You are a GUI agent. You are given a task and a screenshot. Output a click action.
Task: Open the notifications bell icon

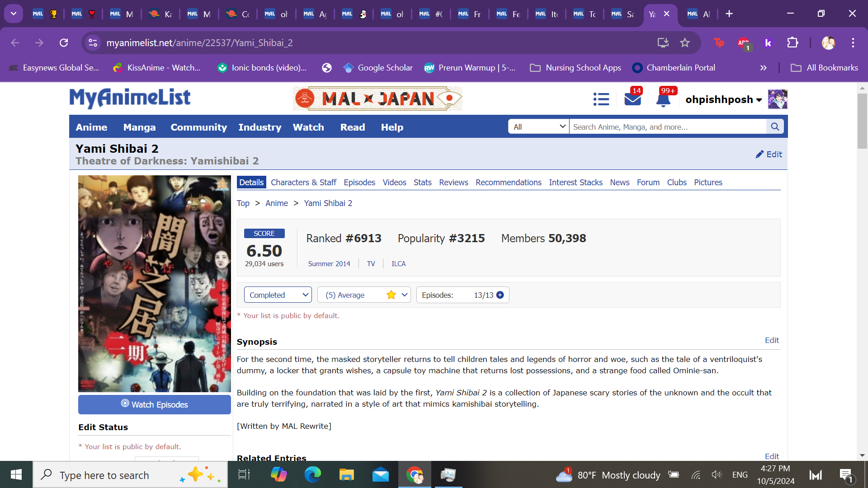click(663, 99)
